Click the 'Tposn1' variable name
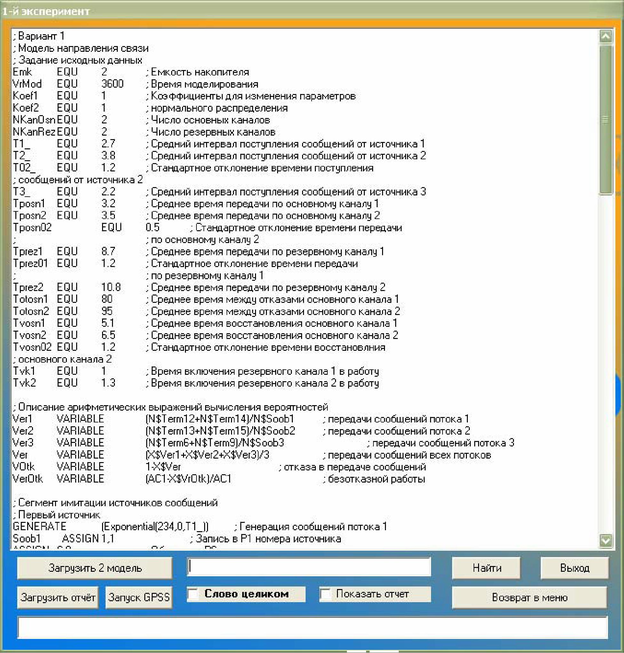Viewport: 624px width, 653px height. tap(28, 204)
